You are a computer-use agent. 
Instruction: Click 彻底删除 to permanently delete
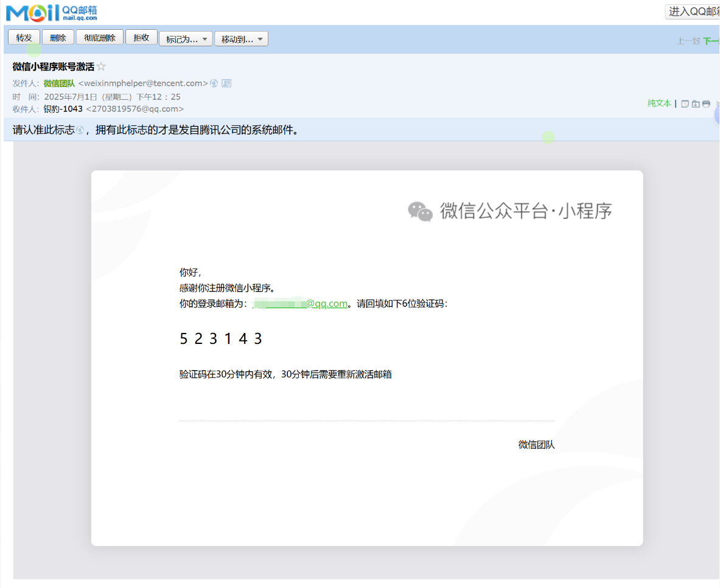pos(100,38)
